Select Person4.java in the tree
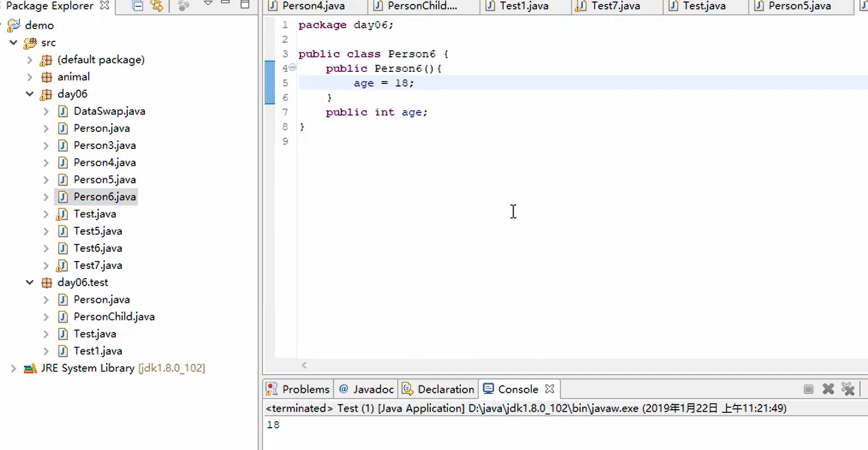The width and height of the screenshot is (868, 450). [104, 163]
